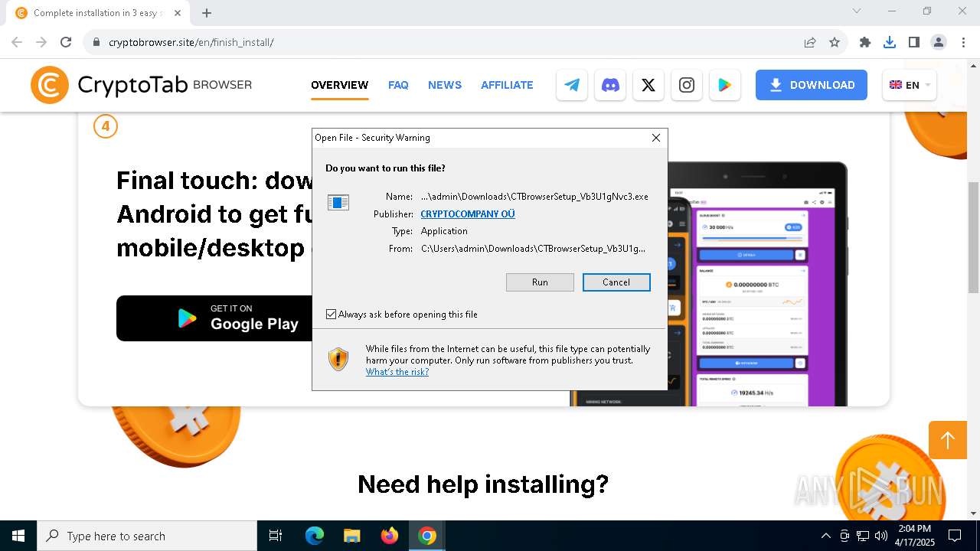Click the Get it on Google Play badge

point(214,318)
